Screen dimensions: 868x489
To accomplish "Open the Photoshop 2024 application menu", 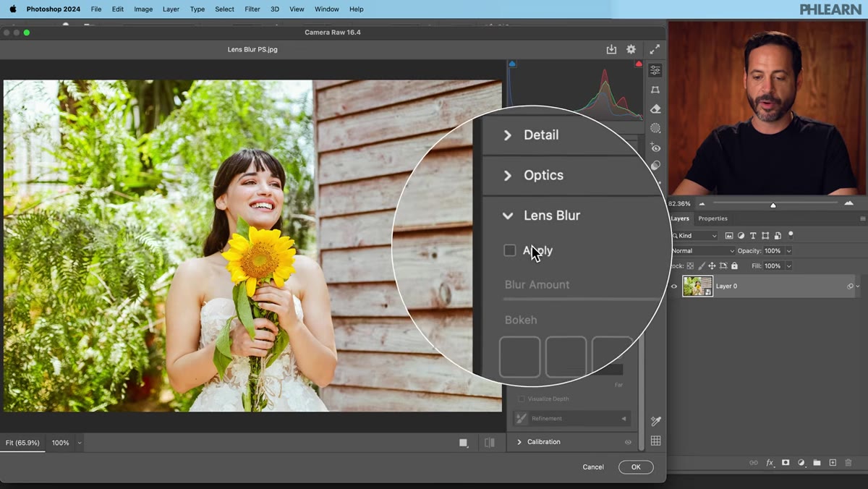I will click(54, 9).
